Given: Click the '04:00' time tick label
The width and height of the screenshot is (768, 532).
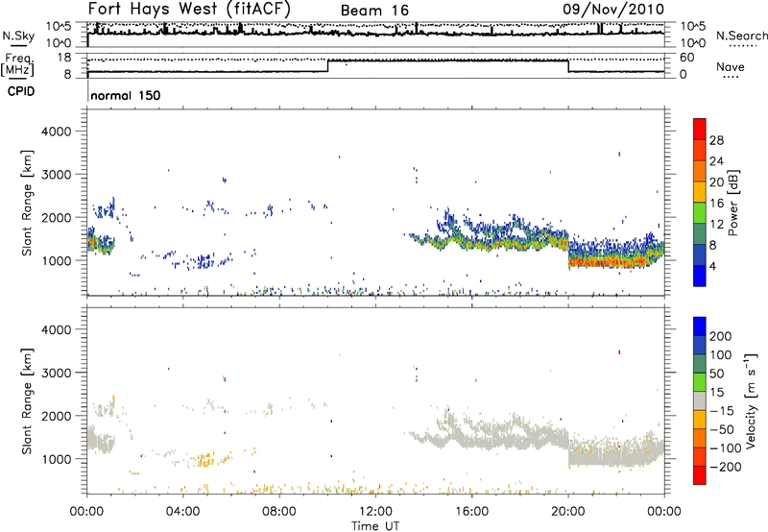Looking at the screenshot, I should click(182, 512).
